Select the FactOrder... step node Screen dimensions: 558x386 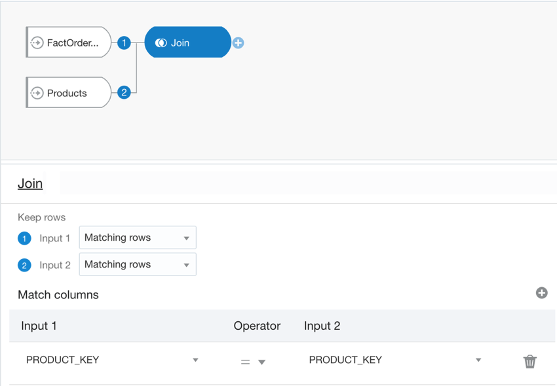[x=69, y=42]
